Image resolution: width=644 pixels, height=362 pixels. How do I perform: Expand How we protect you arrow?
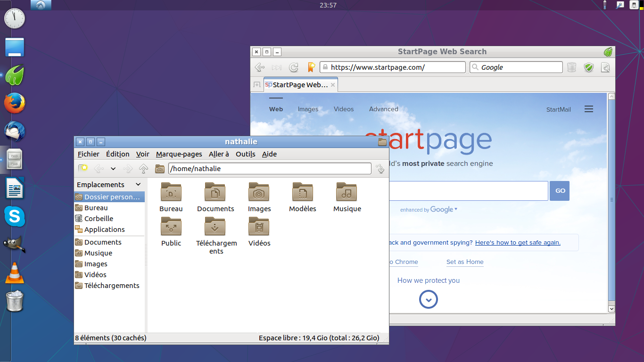coord(429,299)
